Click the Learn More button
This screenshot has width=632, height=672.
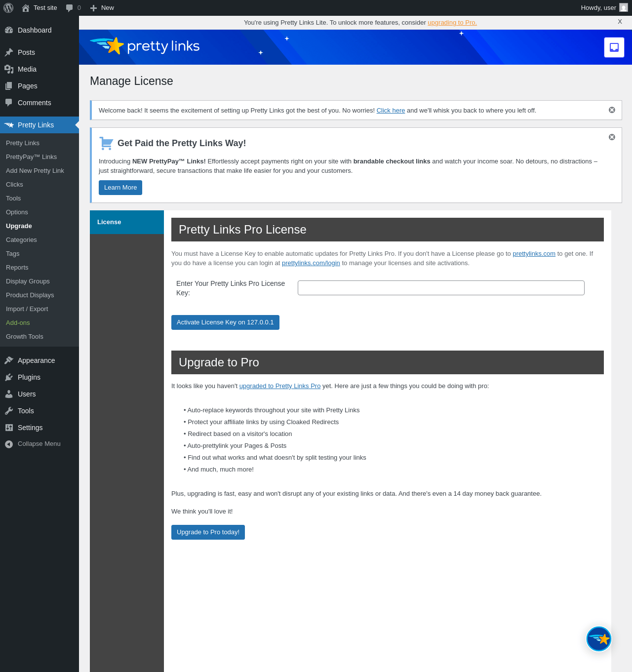click(120, 188)
